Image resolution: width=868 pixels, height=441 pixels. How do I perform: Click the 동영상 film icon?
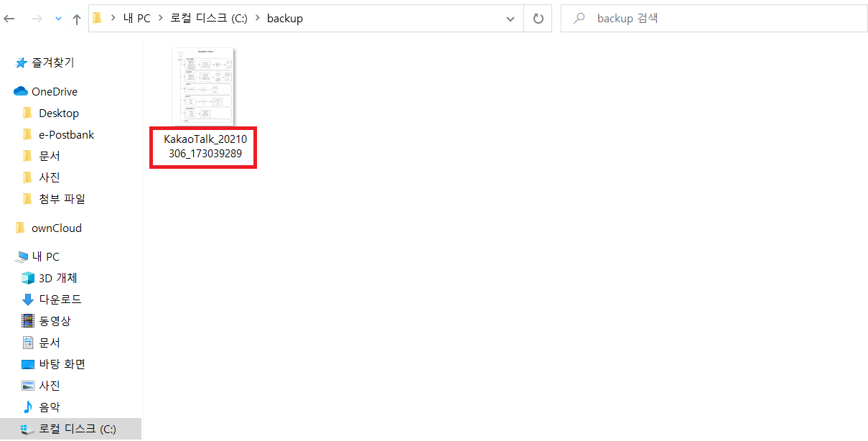coord(28,321)
